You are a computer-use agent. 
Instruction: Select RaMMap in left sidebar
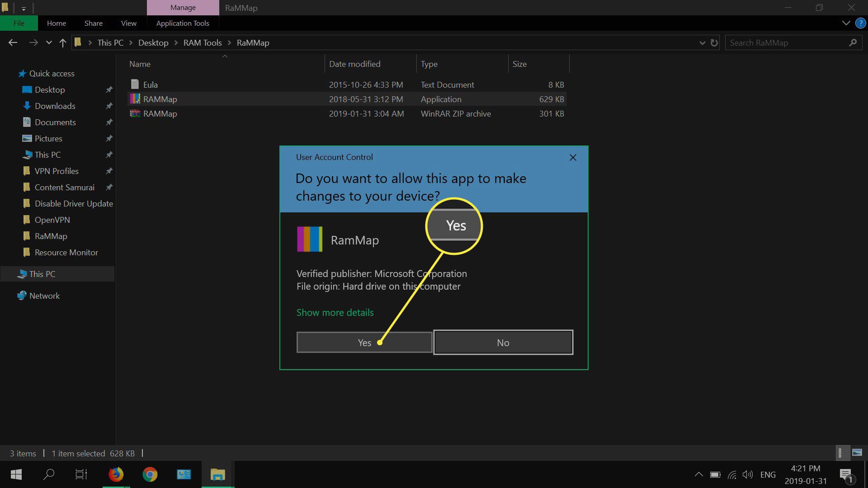coord(51,235)
